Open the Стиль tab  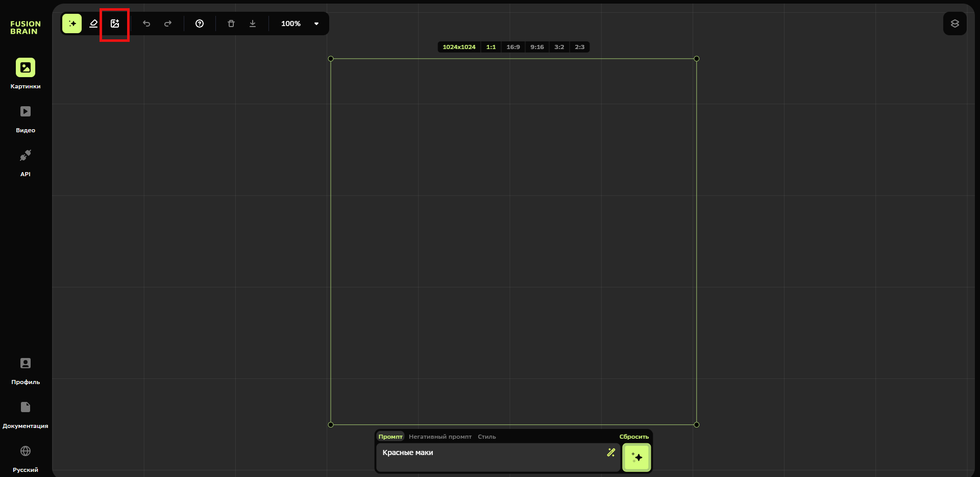(x=486, y=437)
